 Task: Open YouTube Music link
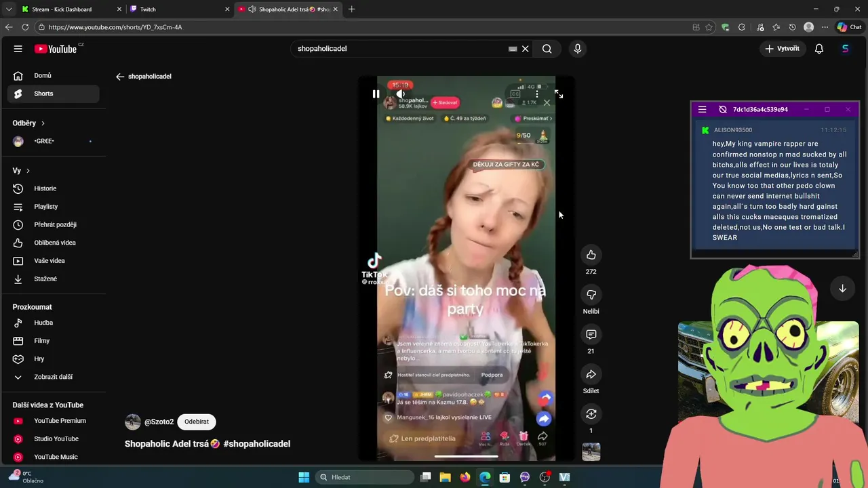pyautogui.click(x=53, y=457)
